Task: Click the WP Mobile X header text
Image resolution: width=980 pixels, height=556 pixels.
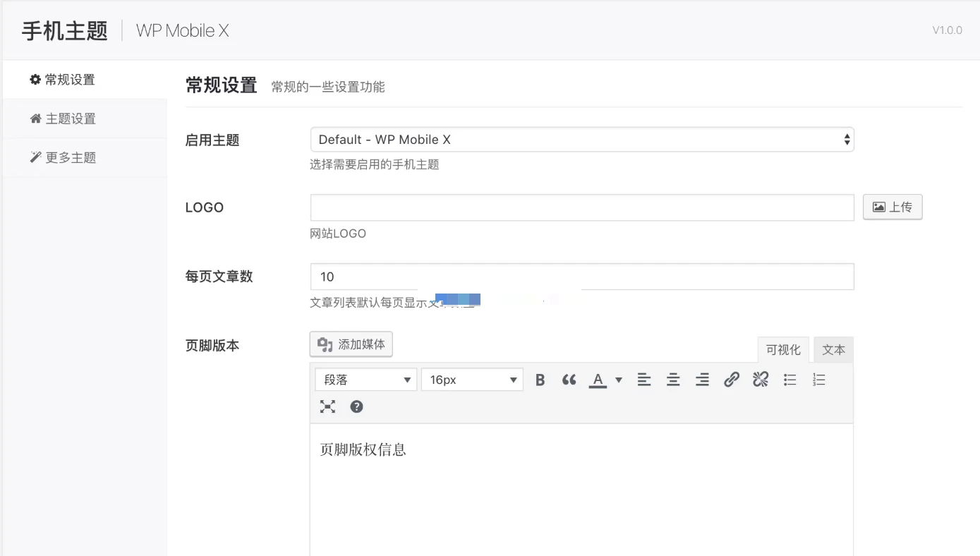Action: point(183,31)
